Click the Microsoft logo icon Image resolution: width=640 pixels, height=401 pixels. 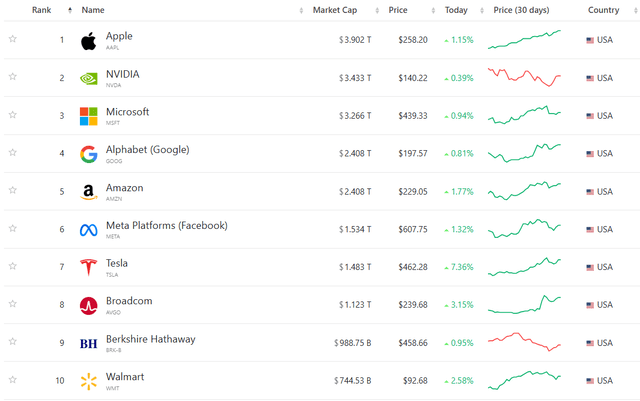(88, 116)
